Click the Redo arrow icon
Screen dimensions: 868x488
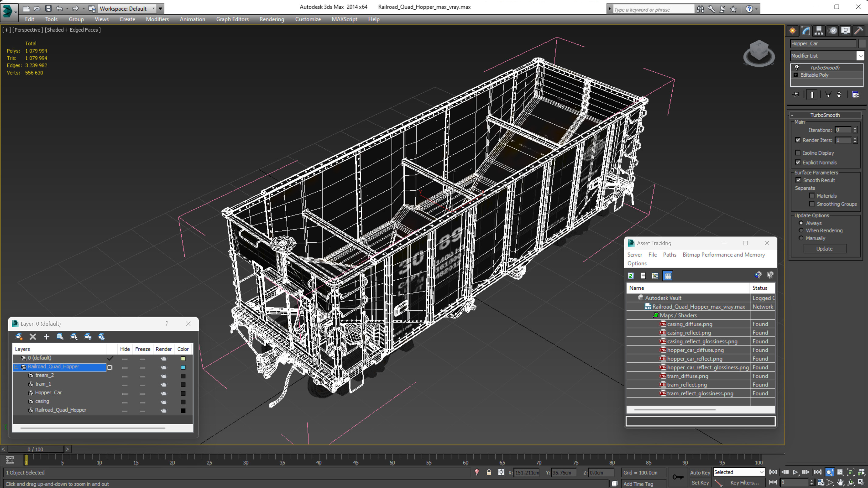coord(75,9)
